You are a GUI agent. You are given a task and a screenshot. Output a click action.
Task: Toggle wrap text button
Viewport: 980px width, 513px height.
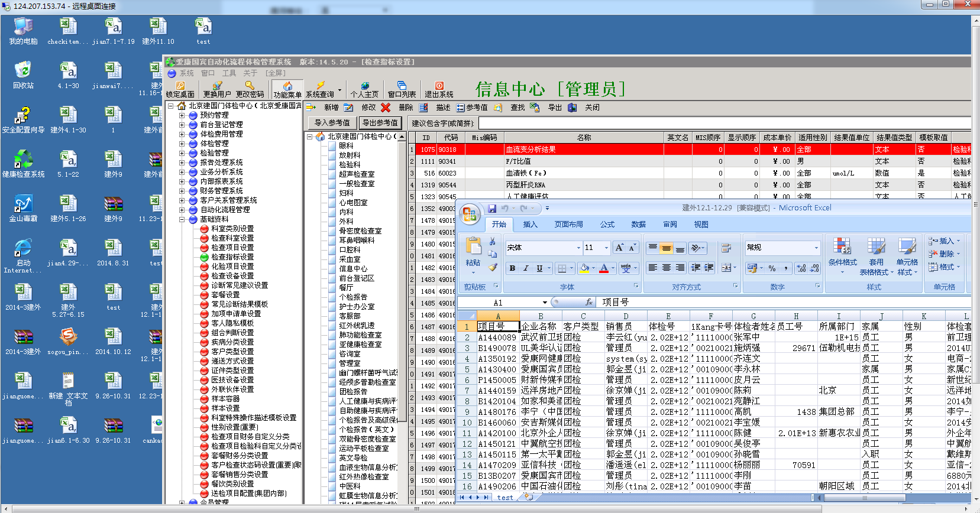pyautogui.click(x=726, y=248)
